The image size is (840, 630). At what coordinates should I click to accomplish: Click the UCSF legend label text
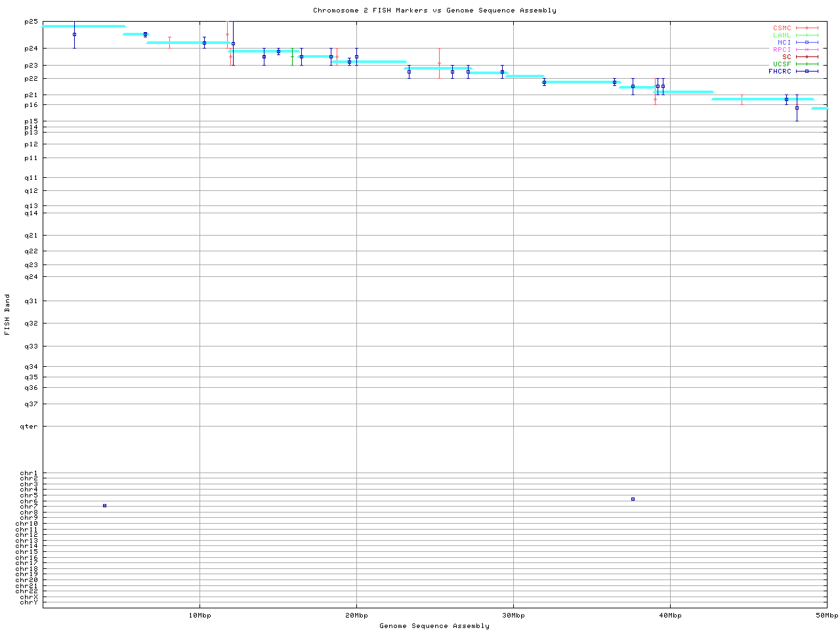pos(782,64)
